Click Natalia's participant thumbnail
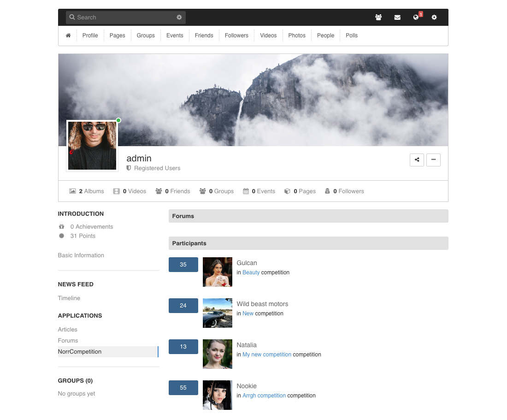The width and height of the screenshot is (507, 420). tap(218, 354)
